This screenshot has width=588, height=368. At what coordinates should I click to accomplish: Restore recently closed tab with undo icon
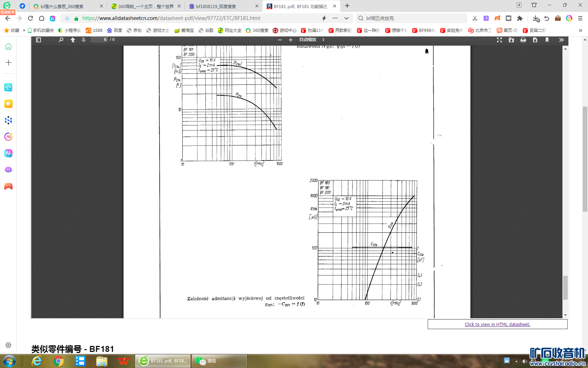click(x=547, y=18)
